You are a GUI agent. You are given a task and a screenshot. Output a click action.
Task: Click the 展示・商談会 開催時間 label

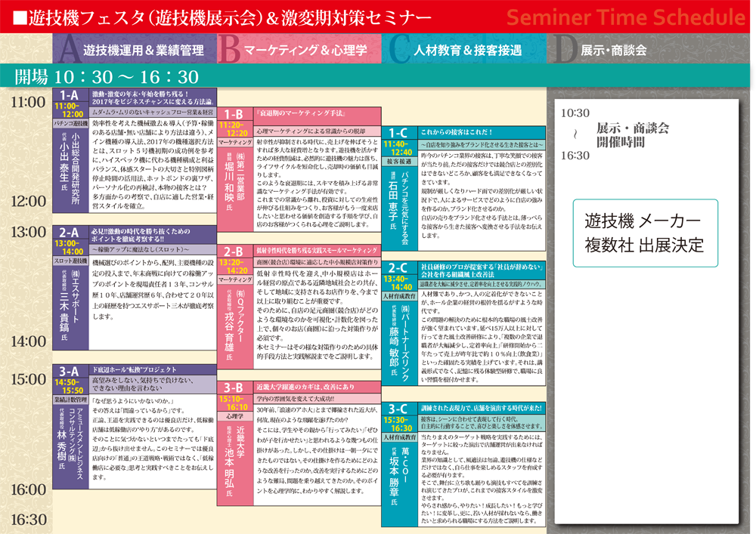pyautogui.click(x=632, y=134)
